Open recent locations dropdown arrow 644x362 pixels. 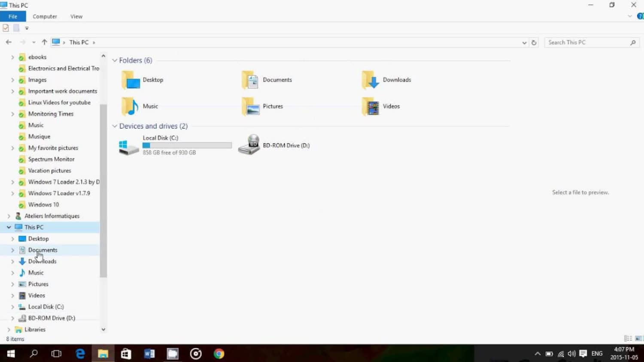[x=33, y=42]
